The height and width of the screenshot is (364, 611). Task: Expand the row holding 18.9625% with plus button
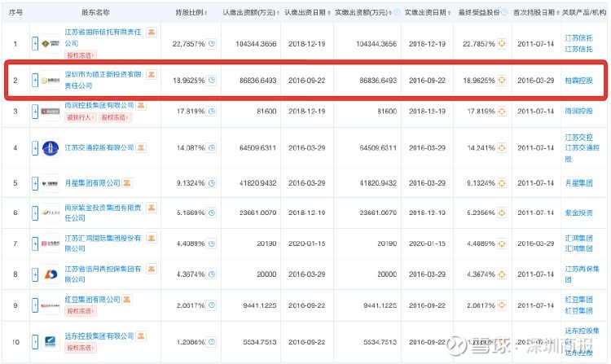(35, 80)
